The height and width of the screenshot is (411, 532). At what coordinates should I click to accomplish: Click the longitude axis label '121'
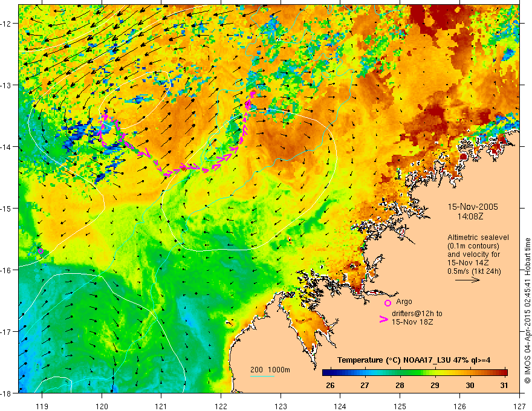[x=161, y=407]
